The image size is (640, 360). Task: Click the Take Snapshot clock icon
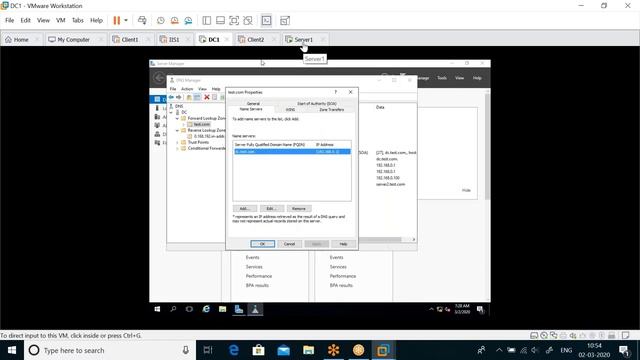[161, 20]
